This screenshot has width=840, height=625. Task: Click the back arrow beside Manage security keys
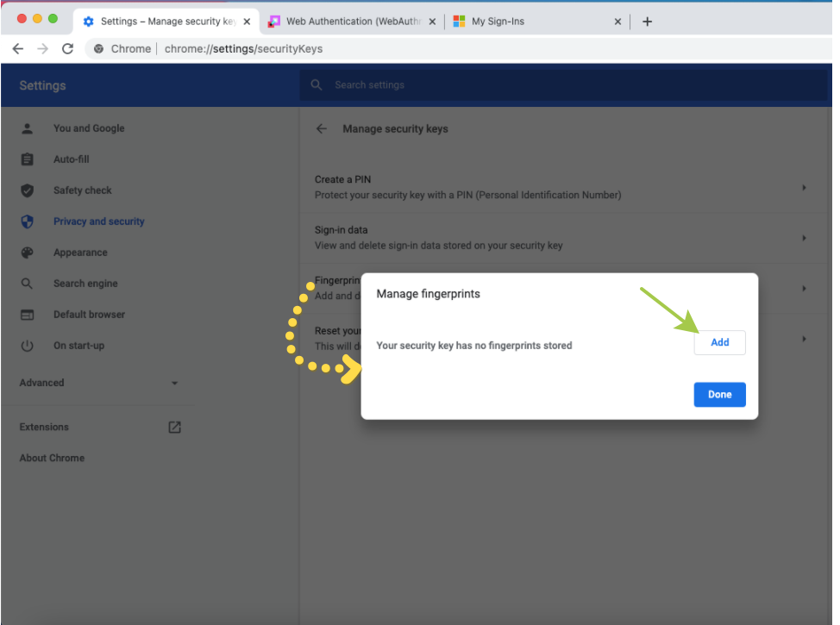tap(322, 128)
